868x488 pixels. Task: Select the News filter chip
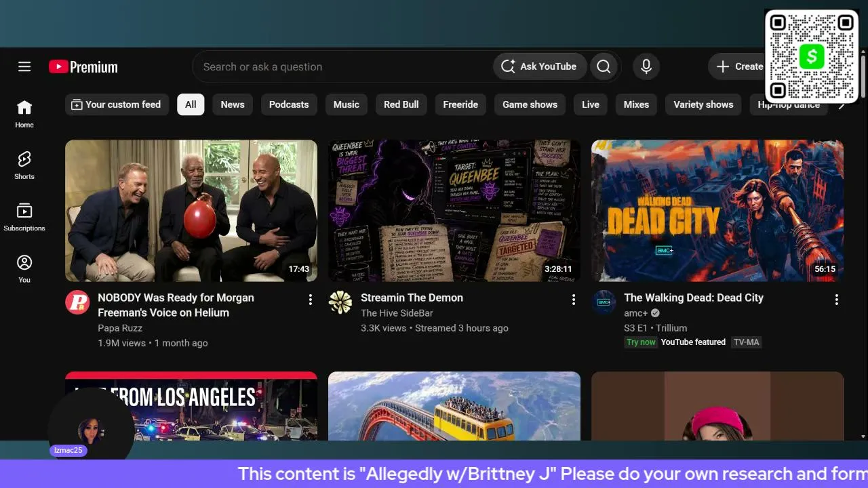[x=233, y=104]
